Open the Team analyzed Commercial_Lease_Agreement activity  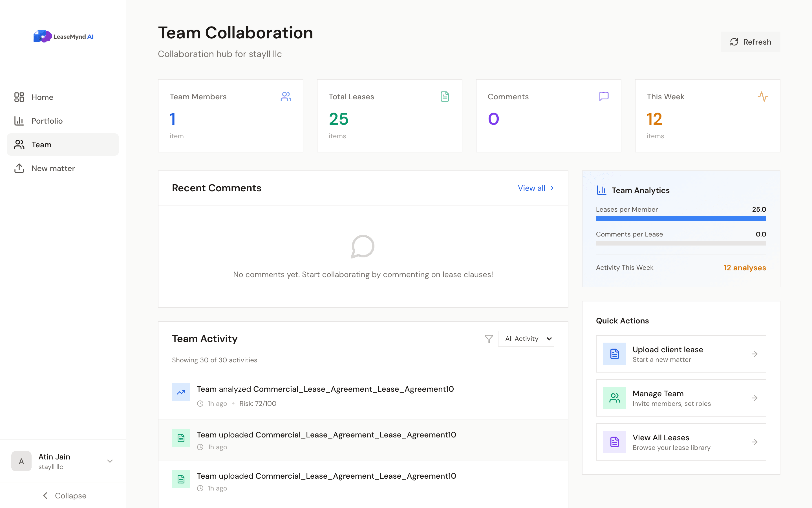tap(363, 397)
